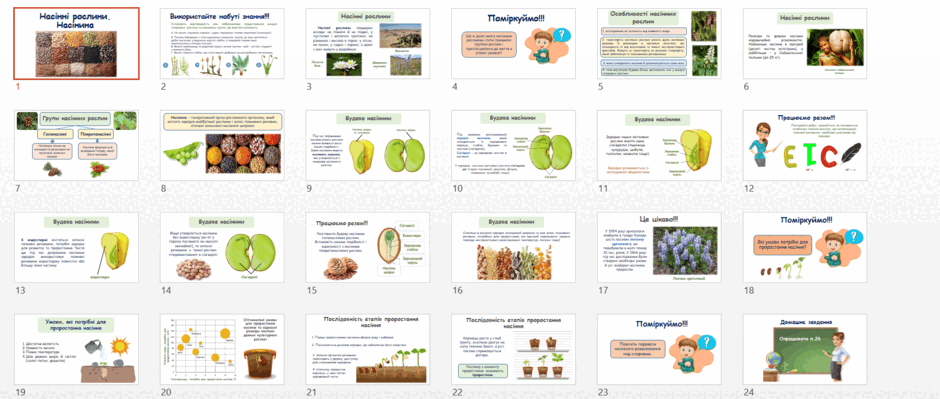Select slide 7 'Групи насінних рослин' diagram
Screen dimensions: 940x399
tap(77, 145)
